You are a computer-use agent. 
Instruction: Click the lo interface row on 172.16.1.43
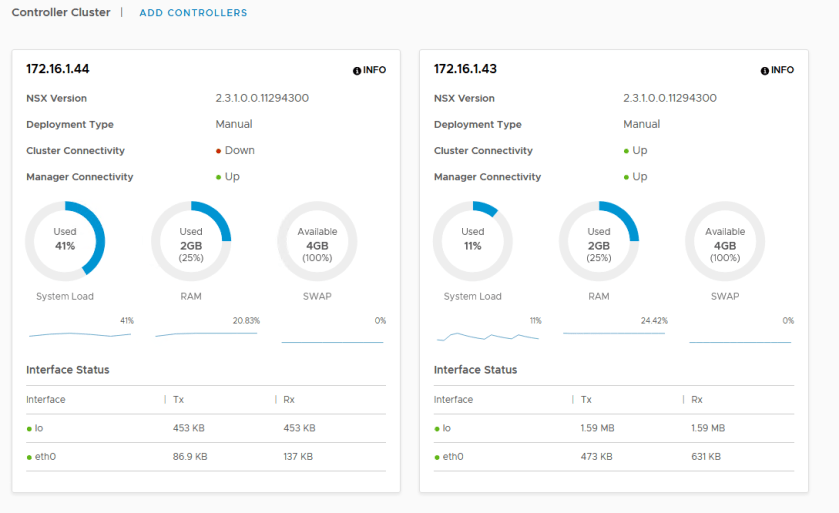pos(614,428)
